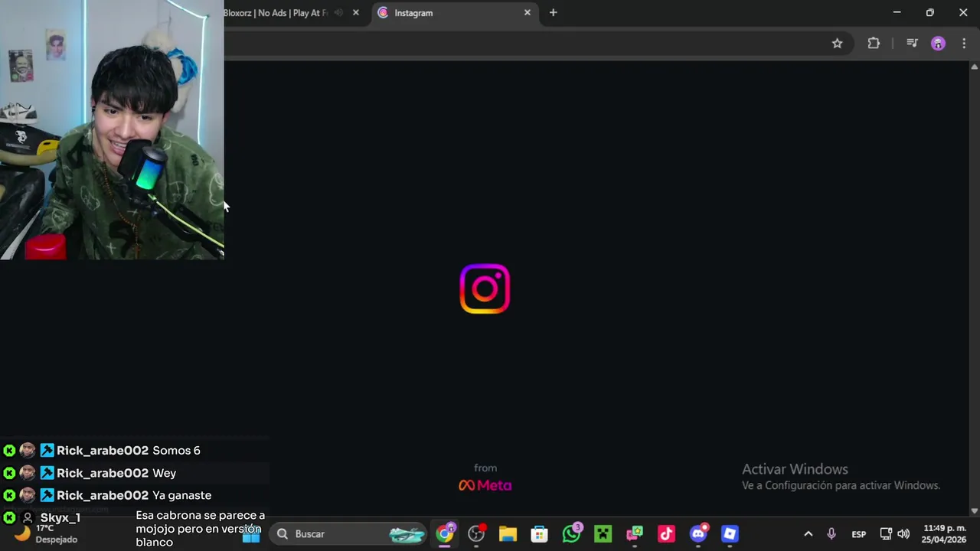Open OBS Studio from the taskbar
The width and height of the screenshot is (980, 551).
tap(476, 533)
